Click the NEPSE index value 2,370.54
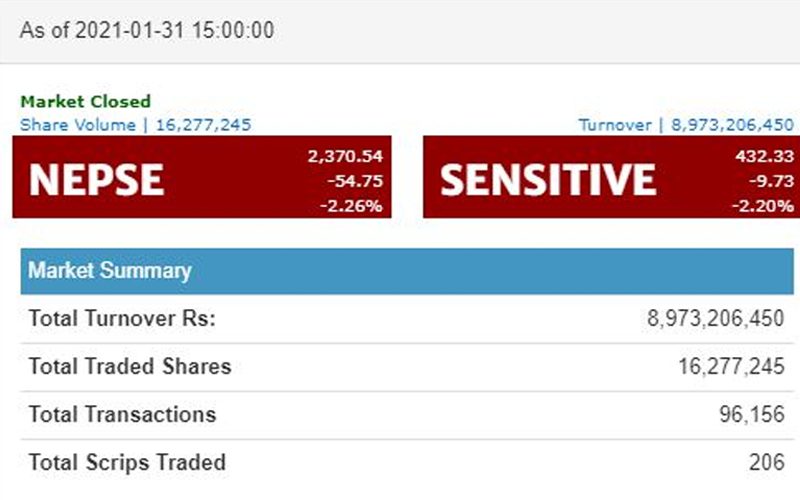800x500 pixels. coord(347,155)
